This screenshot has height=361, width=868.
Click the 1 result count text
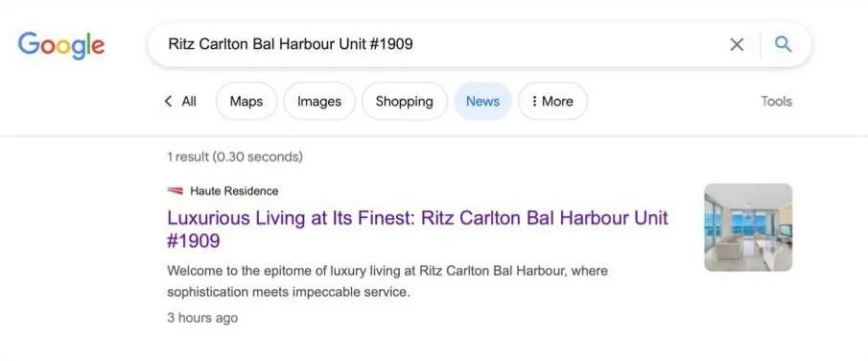pyautogui.click(x=235, y=156)
